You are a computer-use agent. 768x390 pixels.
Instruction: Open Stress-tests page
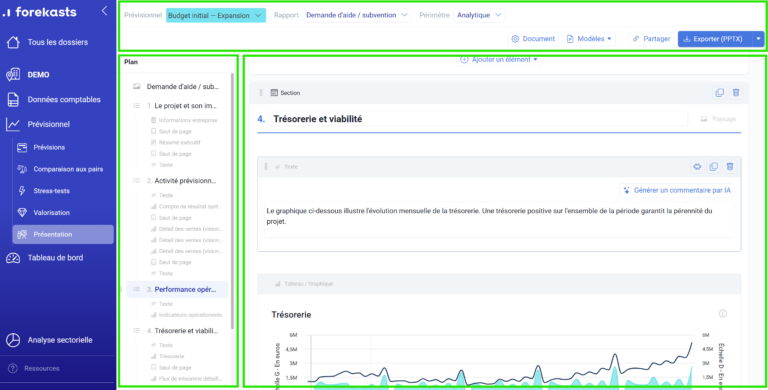[44, 191]
